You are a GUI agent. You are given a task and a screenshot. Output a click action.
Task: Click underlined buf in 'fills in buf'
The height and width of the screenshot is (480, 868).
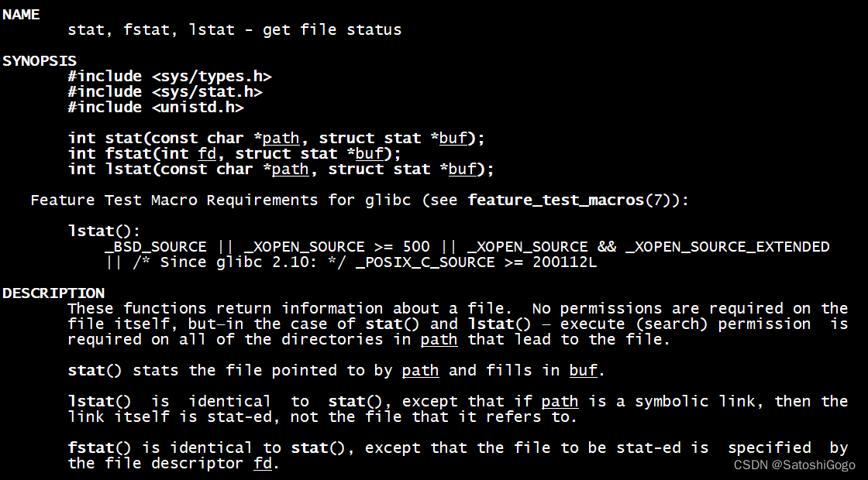[584, 371]
